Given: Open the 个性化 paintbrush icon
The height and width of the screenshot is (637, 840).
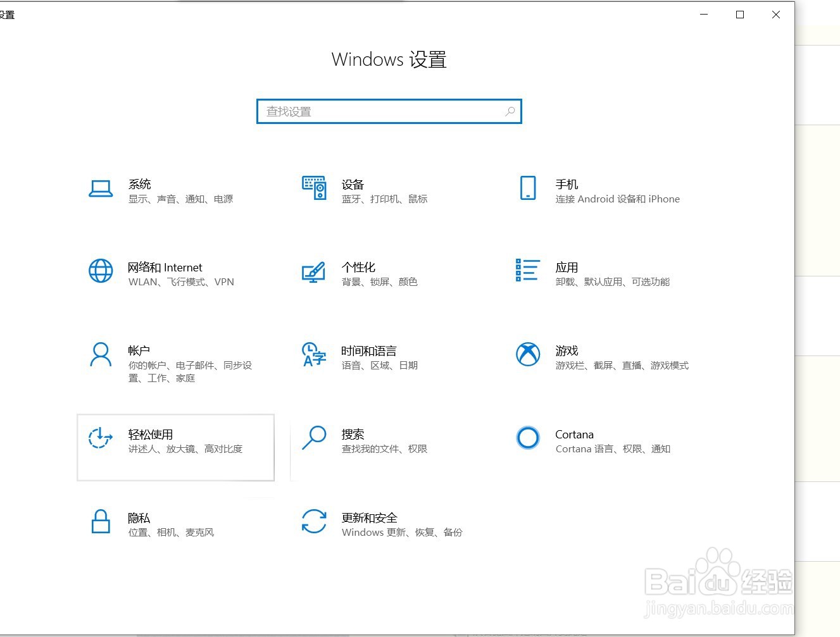Looking at the screenshot, I should [x=314, y=272].
